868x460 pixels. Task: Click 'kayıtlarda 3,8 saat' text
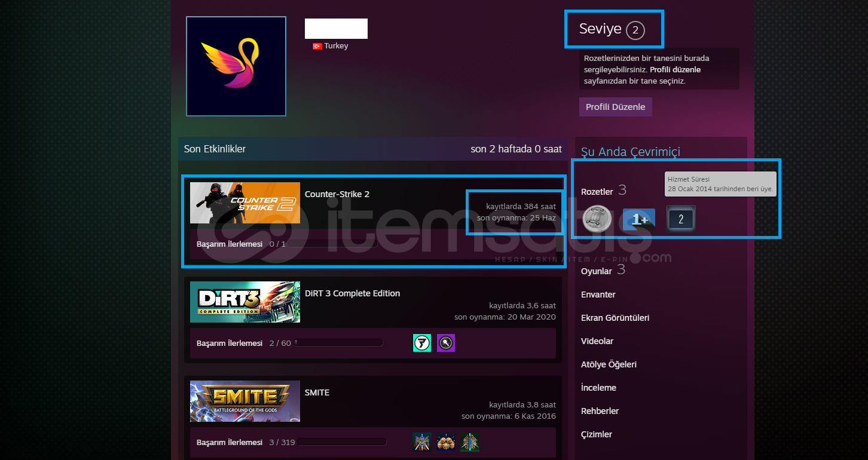522,404
